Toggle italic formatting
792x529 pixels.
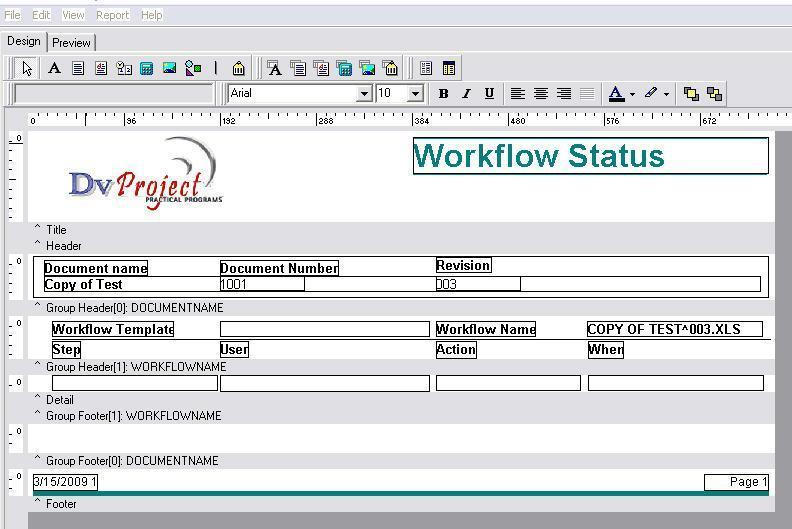point(466,93)
